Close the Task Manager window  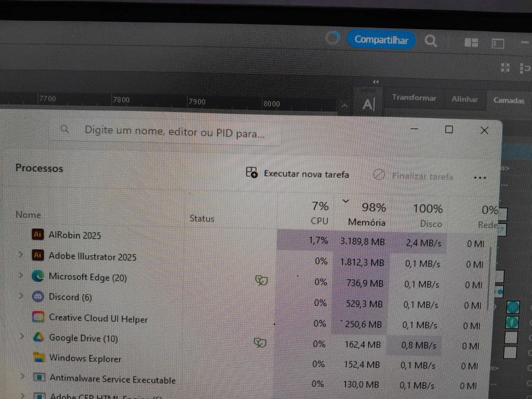click(x=484, y=131)
